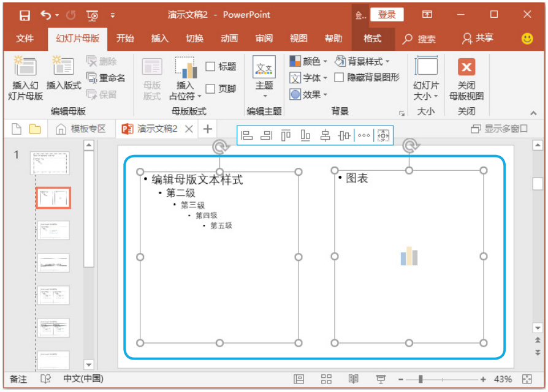Open the 切换 tab
The height and width of the screenshot is (392, 548).
tap(194, 39)
